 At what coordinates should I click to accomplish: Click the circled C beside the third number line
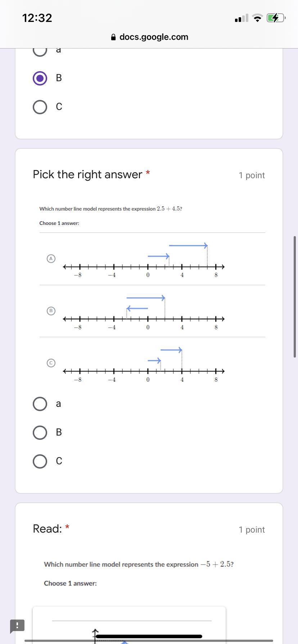pyautogui.click(x=51, y=363)
